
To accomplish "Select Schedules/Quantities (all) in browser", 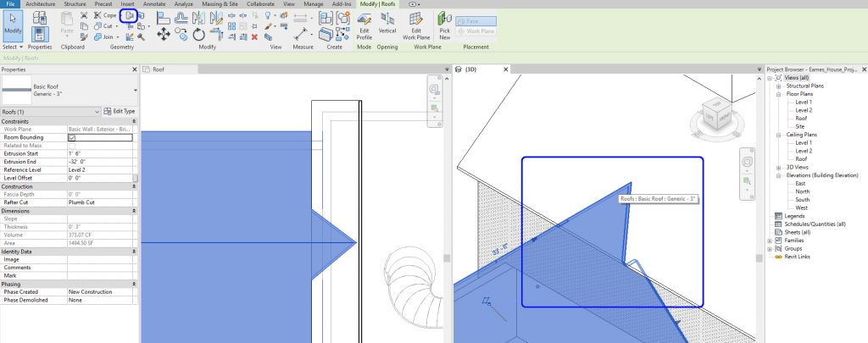I will 815,224.
